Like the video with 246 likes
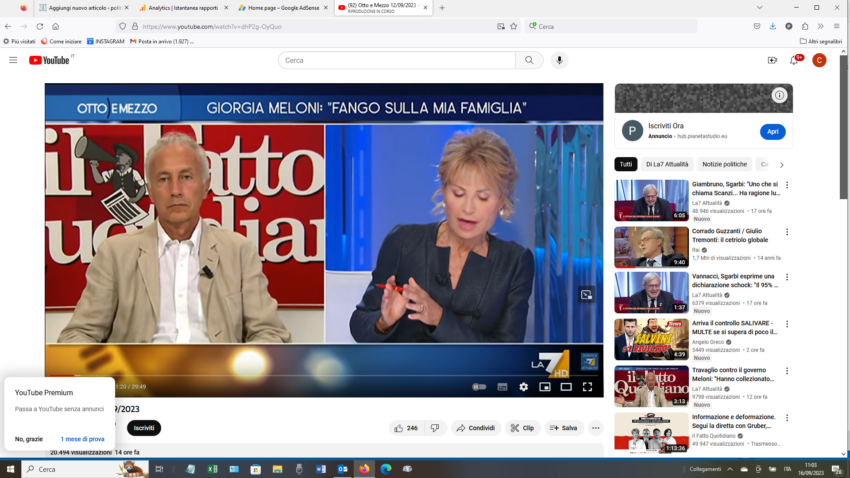Image resolution: width=850 pixels, height=478 pixels. [x=406, y=428]
